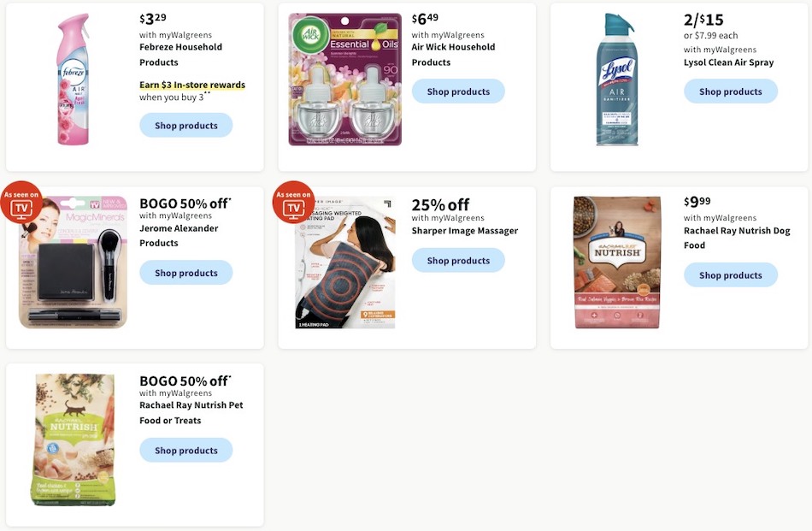Screen dimensions: 812x531
Task: Open the Sharper Image weighted heating pad image
Action: [345, 261]
